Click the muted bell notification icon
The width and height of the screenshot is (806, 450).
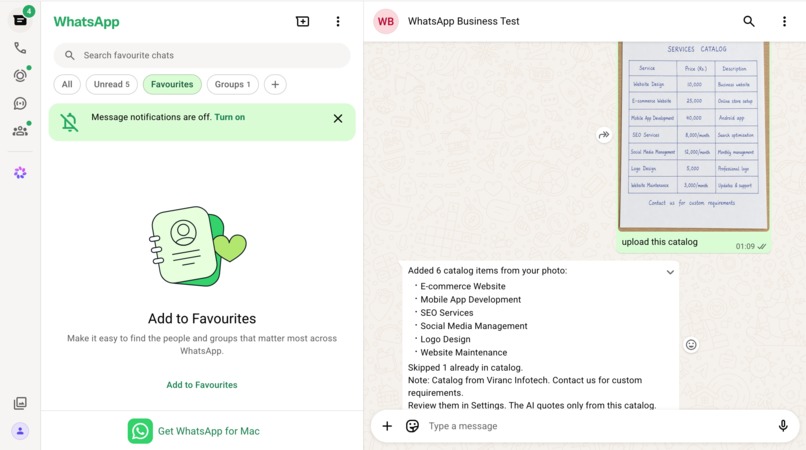[x=69, y=122]
